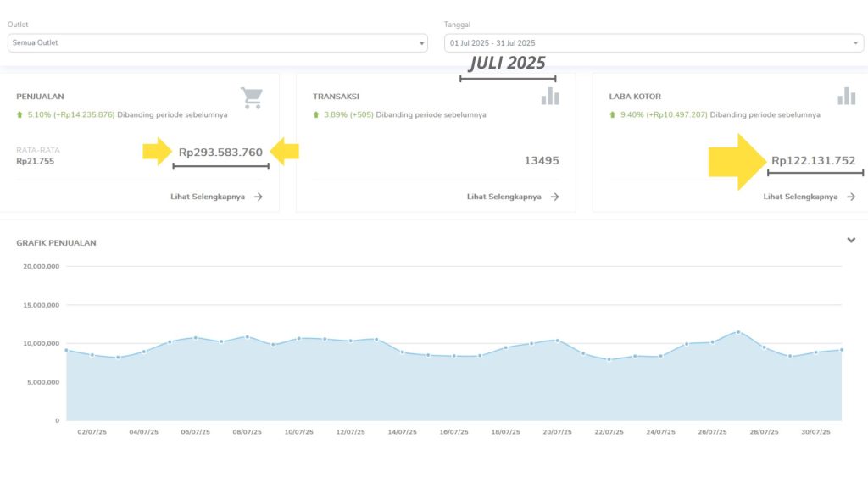This screenshot has width=868, height=488.
Task: Click the Outlet field label
Action: tap(18, 25)
